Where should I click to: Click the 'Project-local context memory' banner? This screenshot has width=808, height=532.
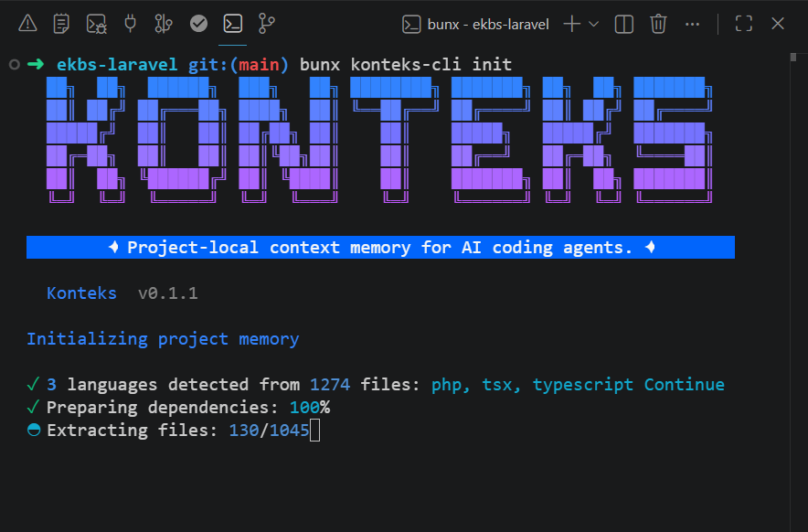(380, 248)
